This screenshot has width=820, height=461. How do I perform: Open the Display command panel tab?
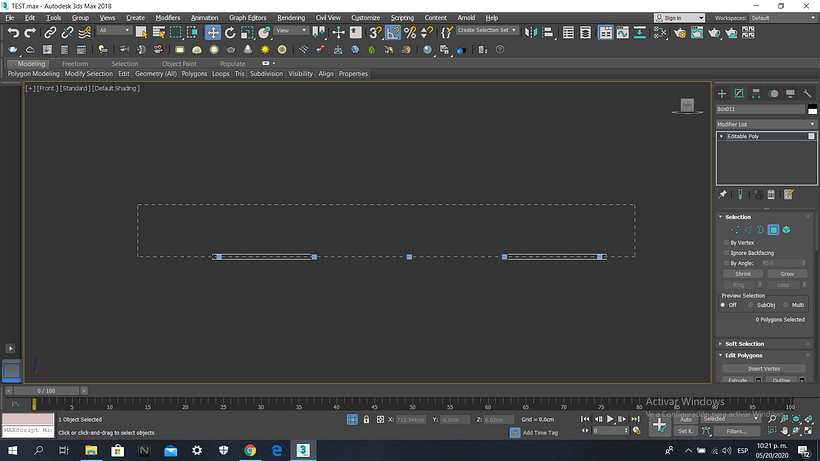pyautogui.click(x=790, y=94)
